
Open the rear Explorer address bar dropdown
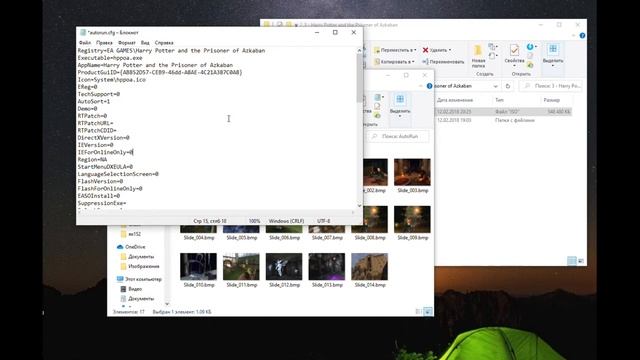pyautogui.click(x=495, y=86)
